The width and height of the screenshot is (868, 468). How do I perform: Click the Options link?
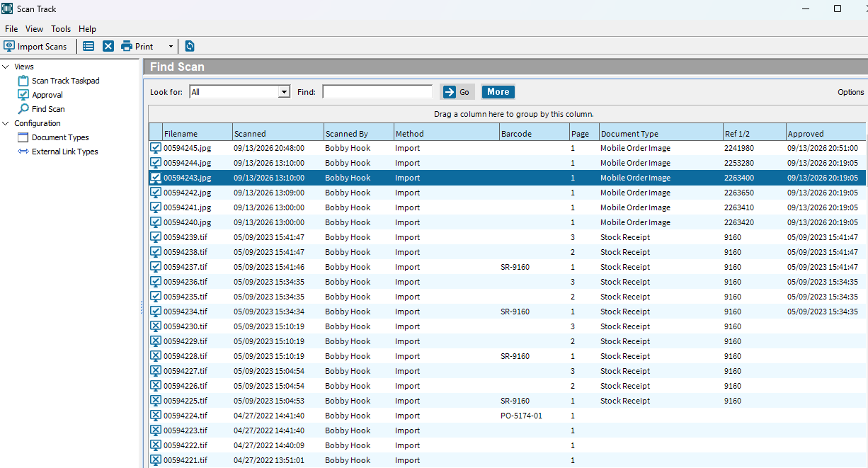pos(850,92)
